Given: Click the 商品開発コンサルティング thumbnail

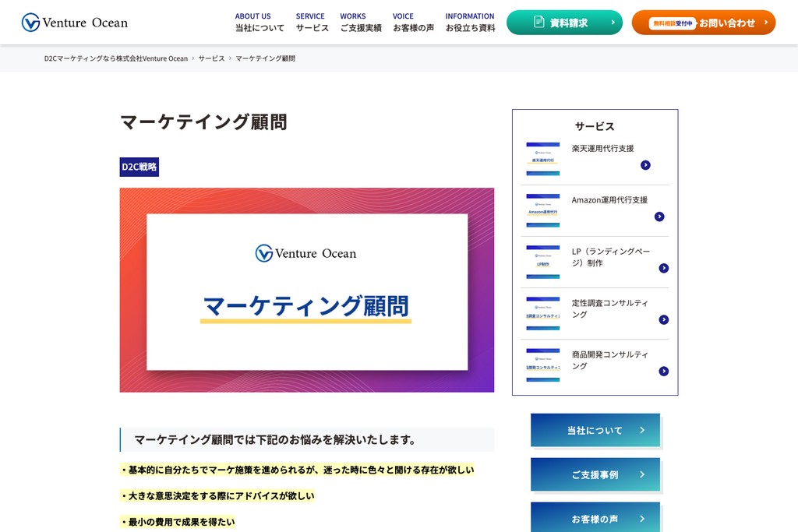Looking at the screenshot, I should [543, 365].
